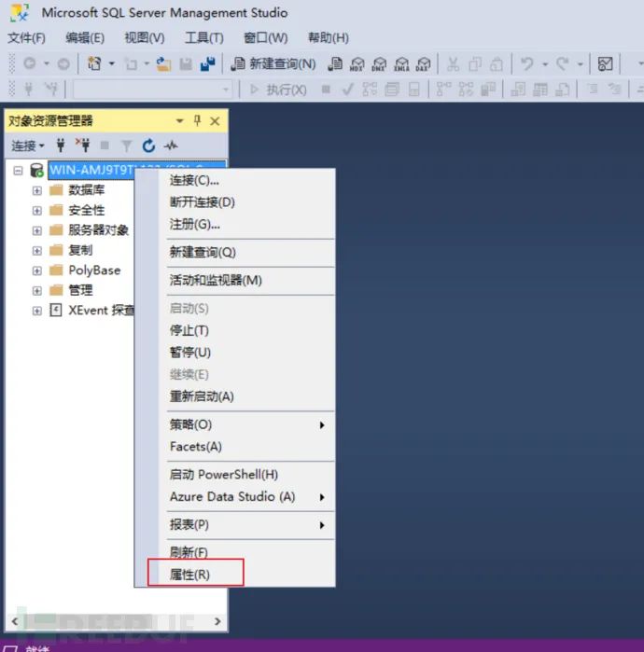Expand the 管理 folder node
Image resolution: width=644 pixels, height=652 pixels.
pyautogui.click(x=37, y=291)
